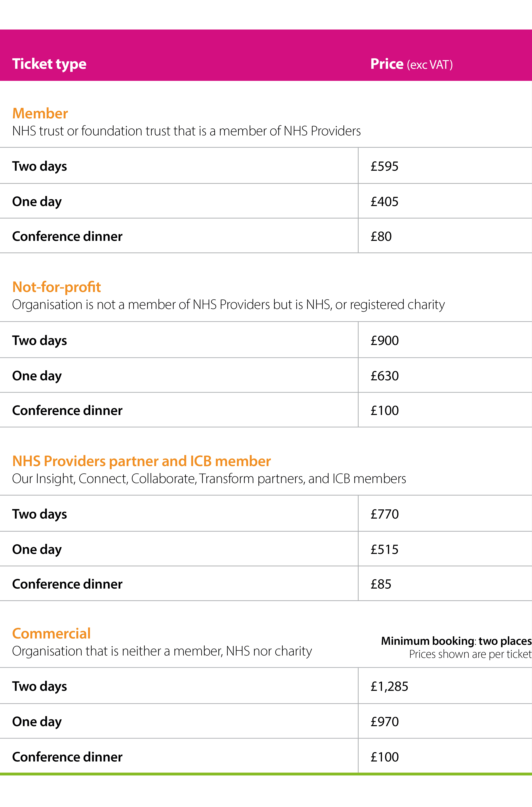Select the £770 Two days price

pos(384,514)
